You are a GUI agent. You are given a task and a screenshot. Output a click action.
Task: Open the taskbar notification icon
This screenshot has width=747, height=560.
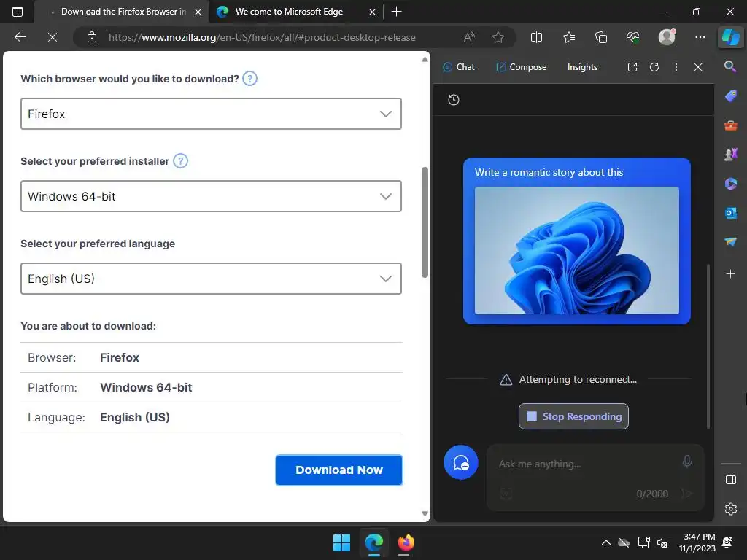coord(727,542)
